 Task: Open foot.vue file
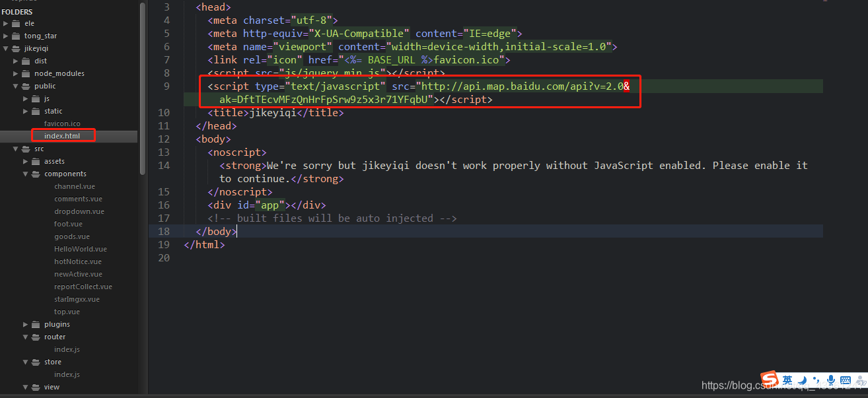(x=68, y=224)
